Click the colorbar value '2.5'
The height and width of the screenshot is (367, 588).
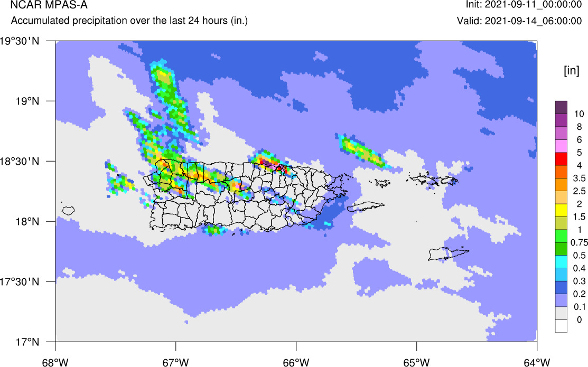click(x=579, y=191)
